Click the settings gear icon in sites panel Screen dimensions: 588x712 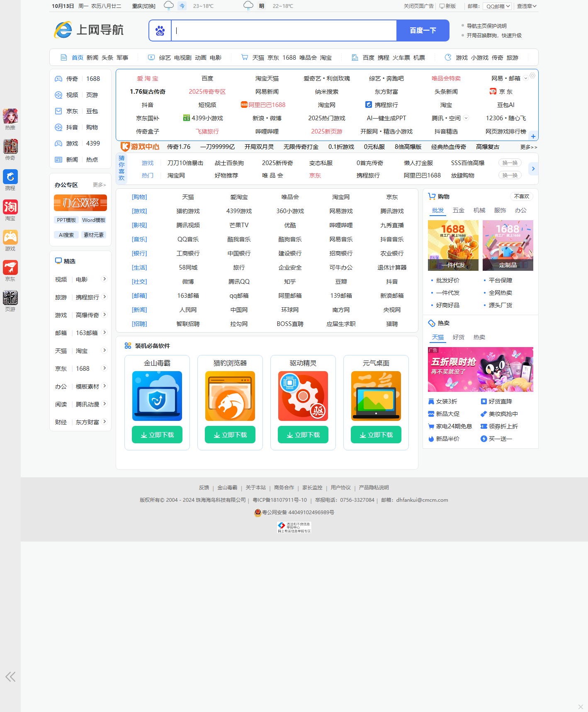(532, 75)
